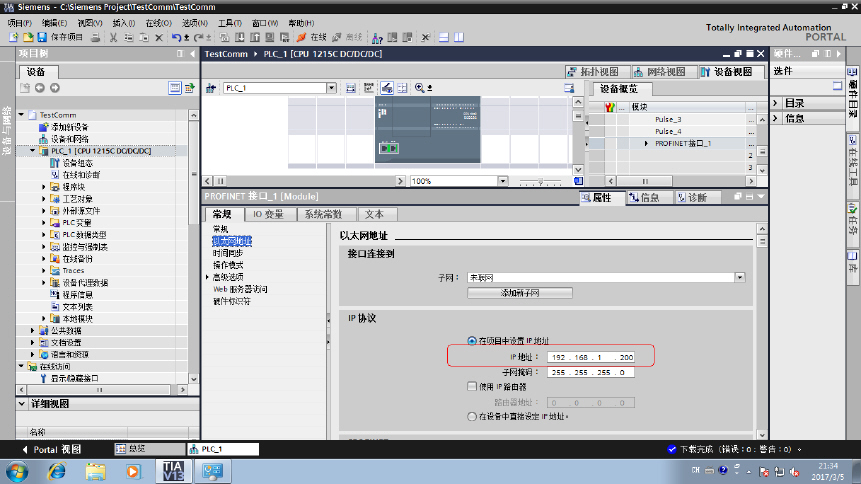The width and height of the screenshot is (861, 484).
Task: Split editor space vertically icon
Action: 459,37
